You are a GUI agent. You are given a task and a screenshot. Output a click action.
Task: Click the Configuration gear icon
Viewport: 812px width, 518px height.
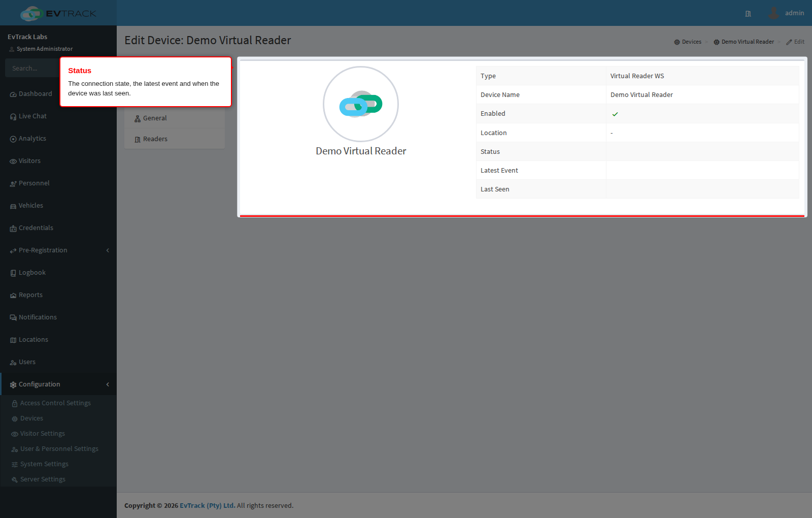13,385
